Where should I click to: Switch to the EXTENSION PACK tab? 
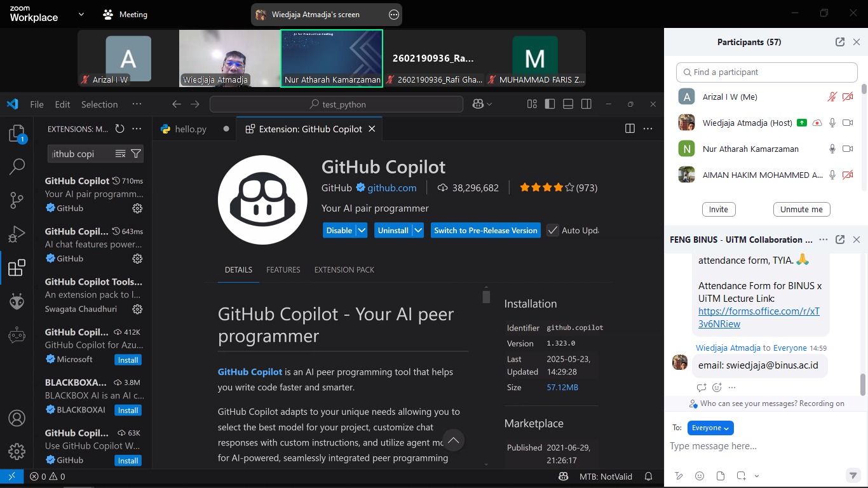click(x=344, y=270)
